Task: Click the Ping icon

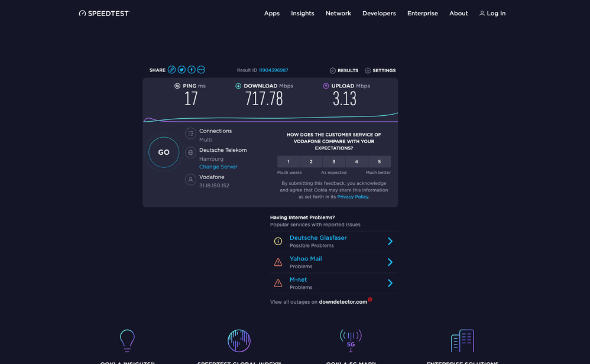Action: (x=177, y=86)
